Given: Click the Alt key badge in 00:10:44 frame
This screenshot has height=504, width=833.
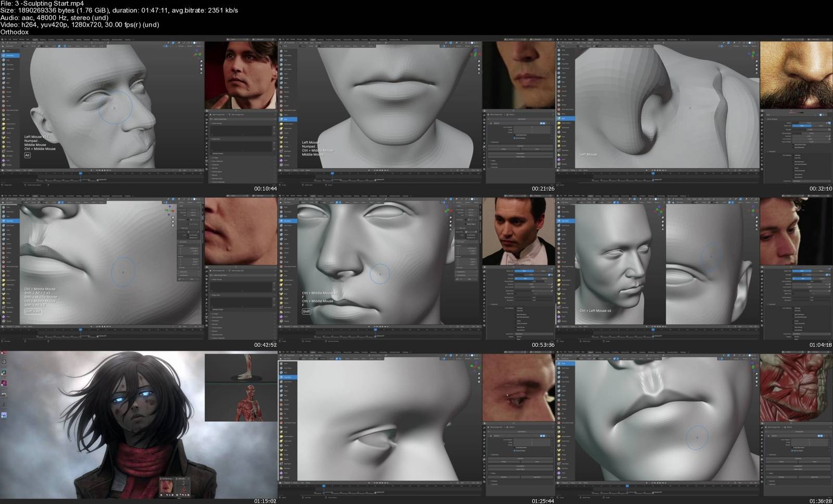Looking at the screenshot, I should point(27,155).
